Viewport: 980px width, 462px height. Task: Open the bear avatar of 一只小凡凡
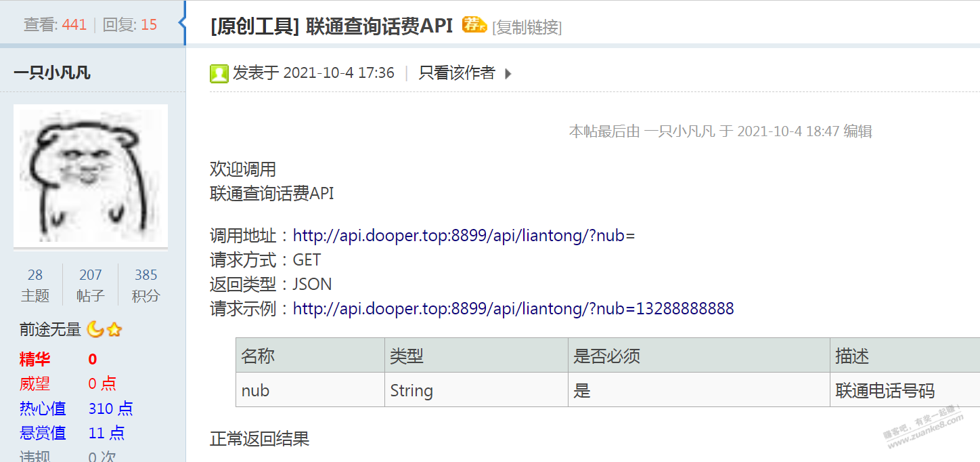(x=90, y=175)
